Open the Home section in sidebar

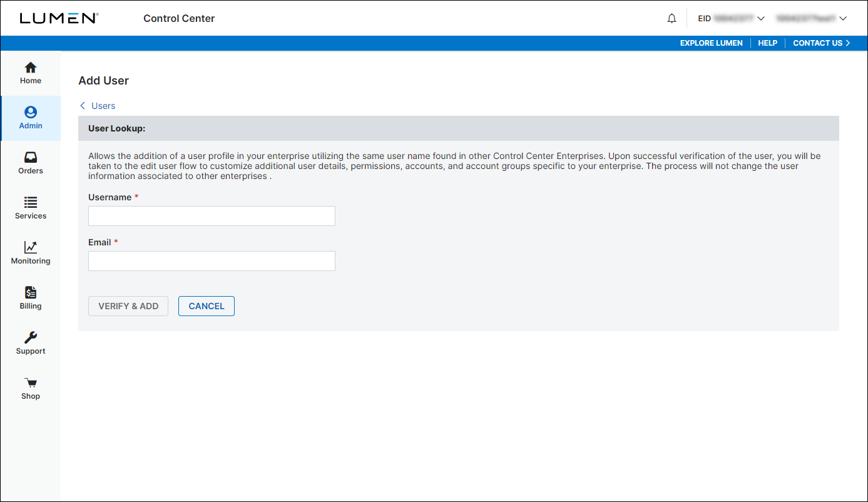[x=30, y=73]
